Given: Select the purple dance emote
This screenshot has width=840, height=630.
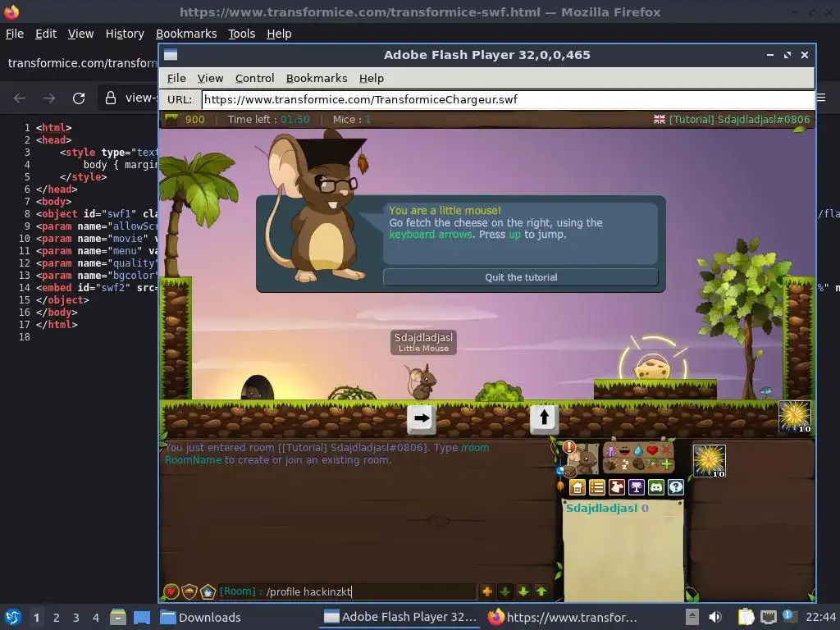Looking at the screenshot, I should click(610, 450).
